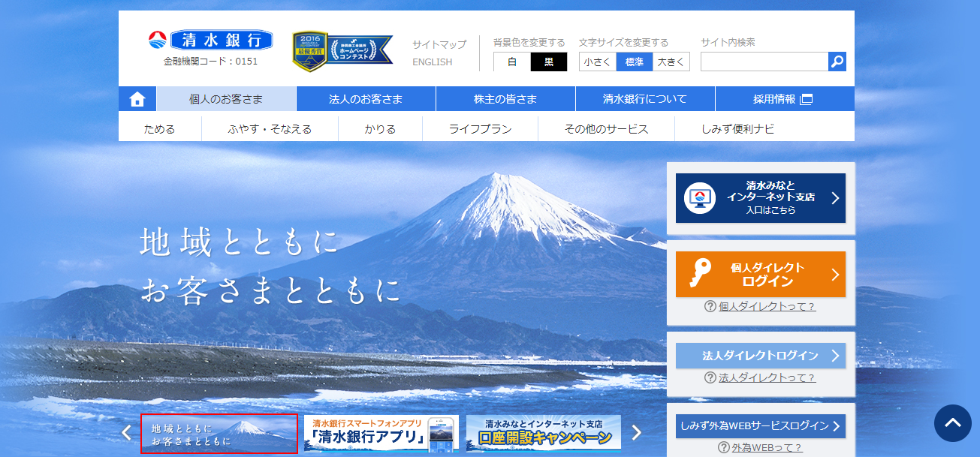The image size is (980, 457).
Task: Open the 清水銀行について tab
Action: (x=645, y=99)
